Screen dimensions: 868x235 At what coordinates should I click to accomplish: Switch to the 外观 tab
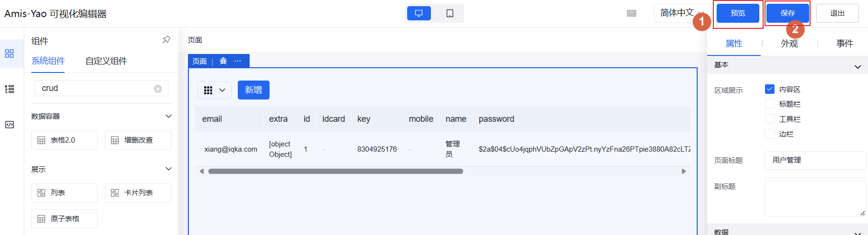point(789,44)
